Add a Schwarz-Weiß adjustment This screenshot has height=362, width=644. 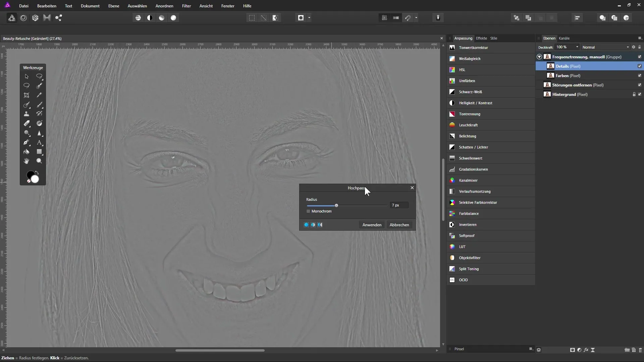click(491, 92)
